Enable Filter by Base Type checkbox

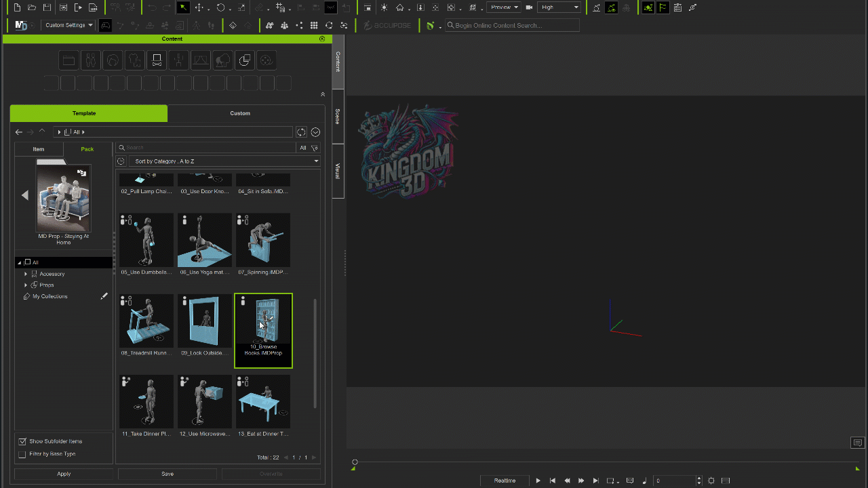[22, 454]
